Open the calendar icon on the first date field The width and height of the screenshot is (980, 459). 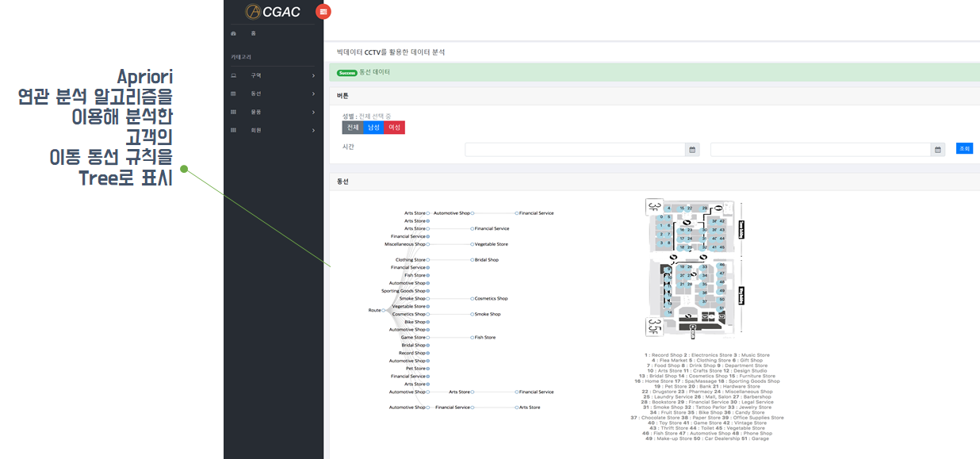(691, 149)
